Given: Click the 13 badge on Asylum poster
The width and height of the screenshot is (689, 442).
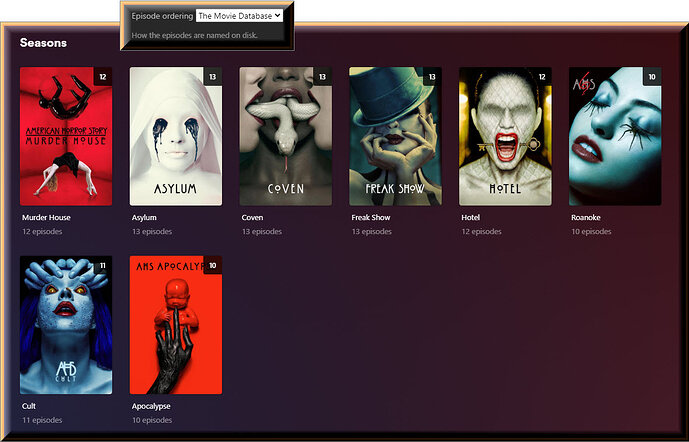Looking at the screenshot, I should [213, 76].
